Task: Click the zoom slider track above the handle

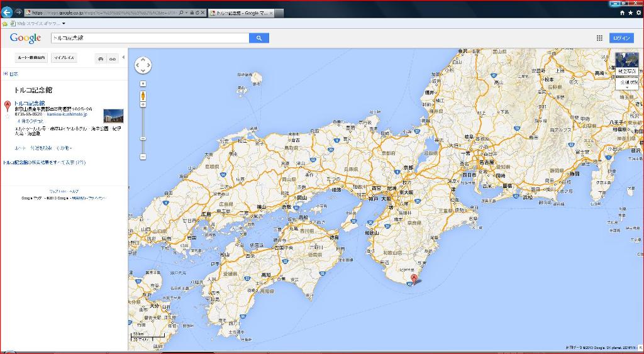Action: coord(143,123)
